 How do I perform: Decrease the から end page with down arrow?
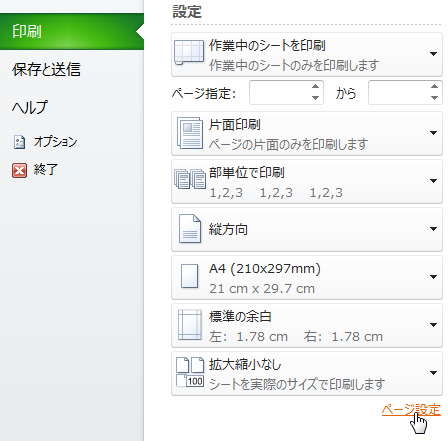coord(434,98)
